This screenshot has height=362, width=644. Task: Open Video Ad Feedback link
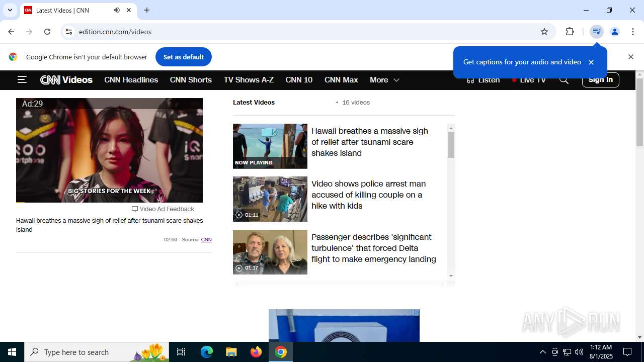163,209
